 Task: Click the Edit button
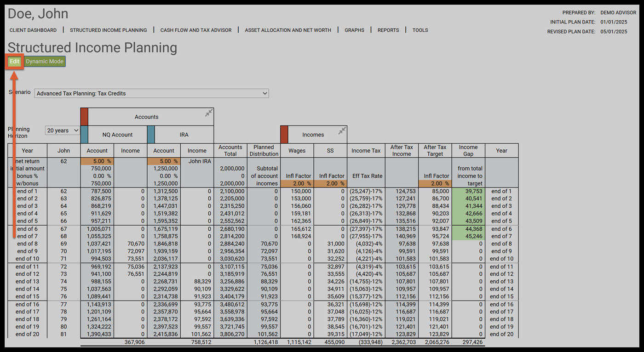tap(15, 62)
